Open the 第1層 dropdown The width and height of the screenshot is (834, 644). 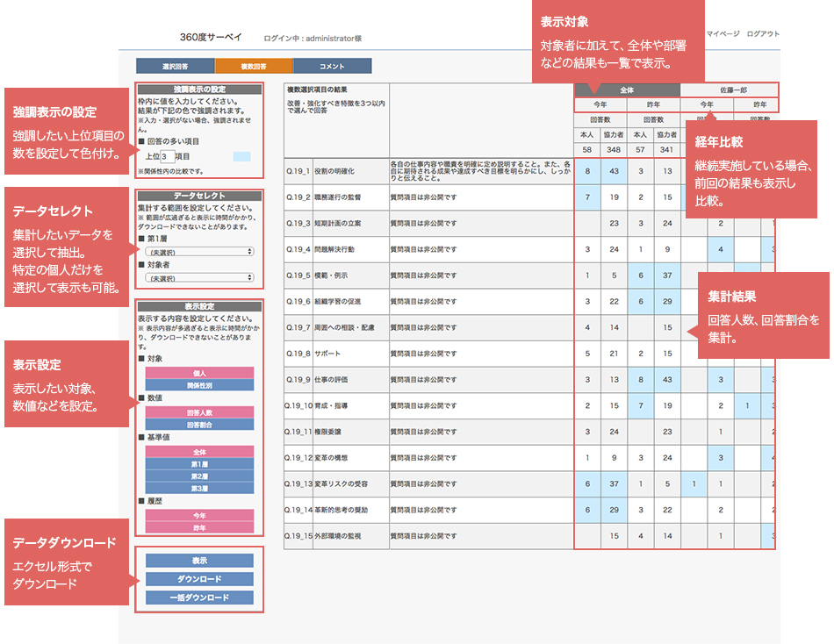pyautogui.click(x=199, y=251)
